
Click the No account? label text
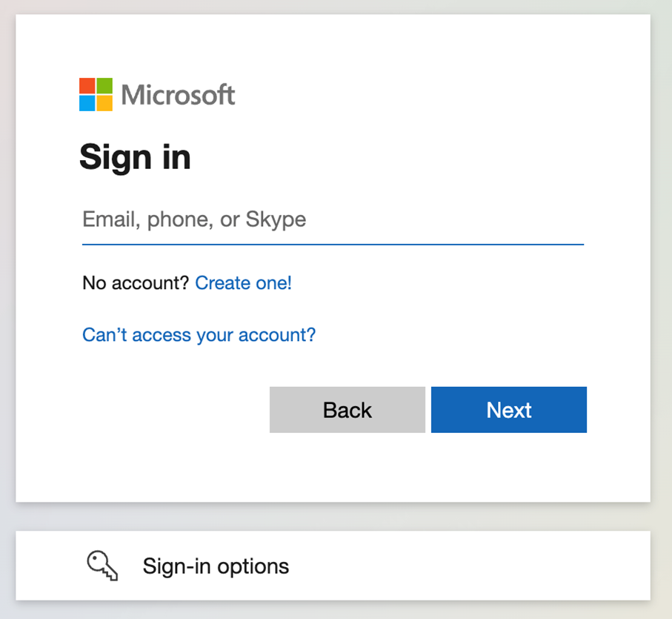[x=136, y=283]
